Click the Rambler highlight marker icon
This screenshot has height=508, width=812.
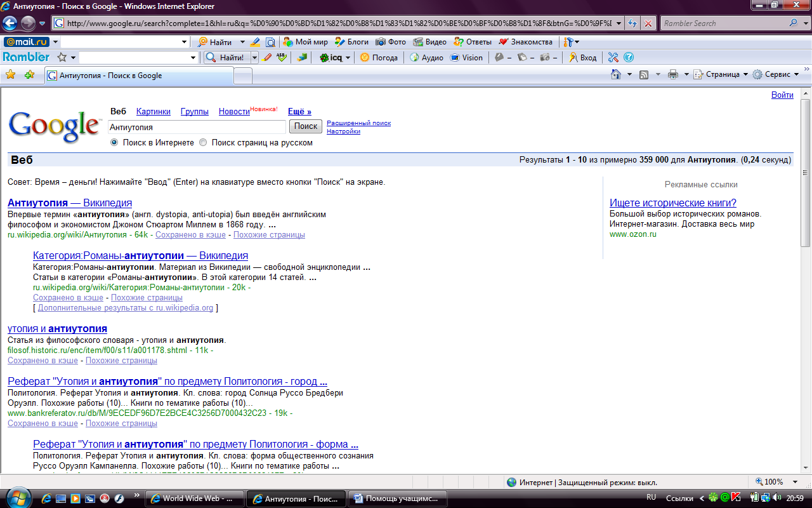(267, 57)
